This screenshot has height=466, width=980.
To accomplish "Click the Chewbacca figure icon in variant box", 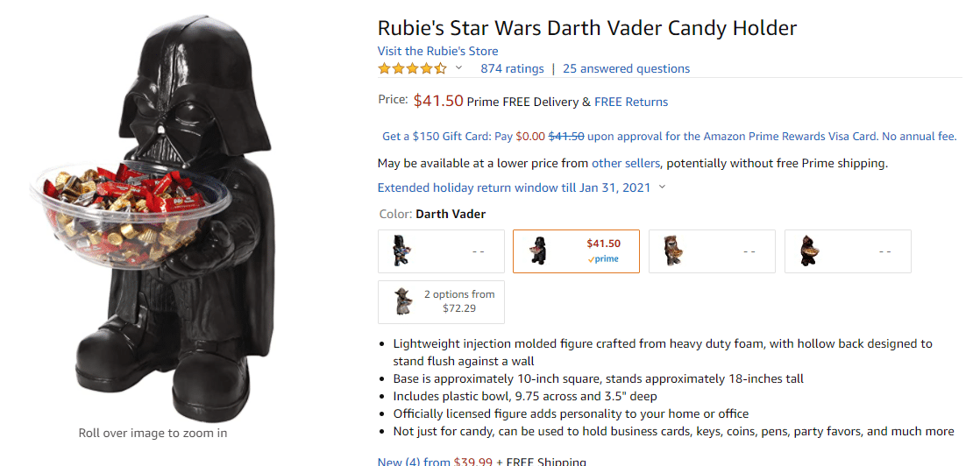I will (x=671, y=251).
